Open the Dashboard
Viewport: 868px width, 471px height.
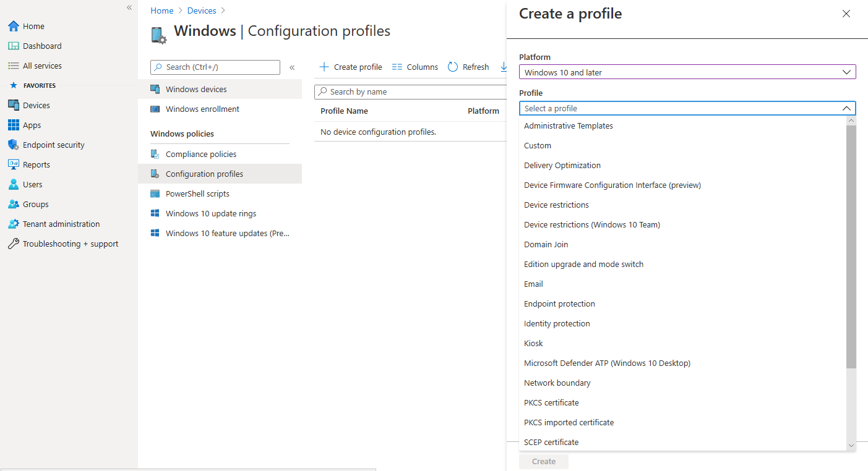point(41,45)
